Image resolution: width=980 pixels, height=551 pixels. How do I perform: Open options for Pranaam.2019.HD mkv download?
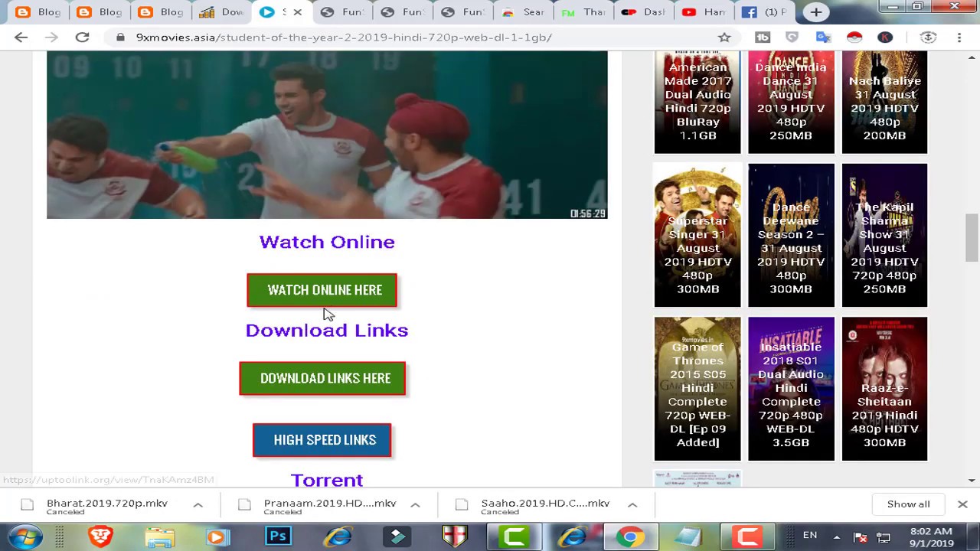415,504
